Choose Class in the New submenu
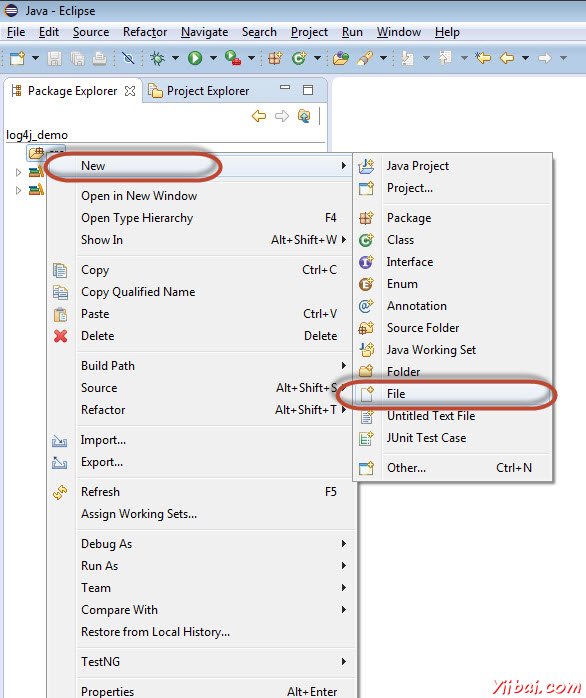 tap(453, 240)
